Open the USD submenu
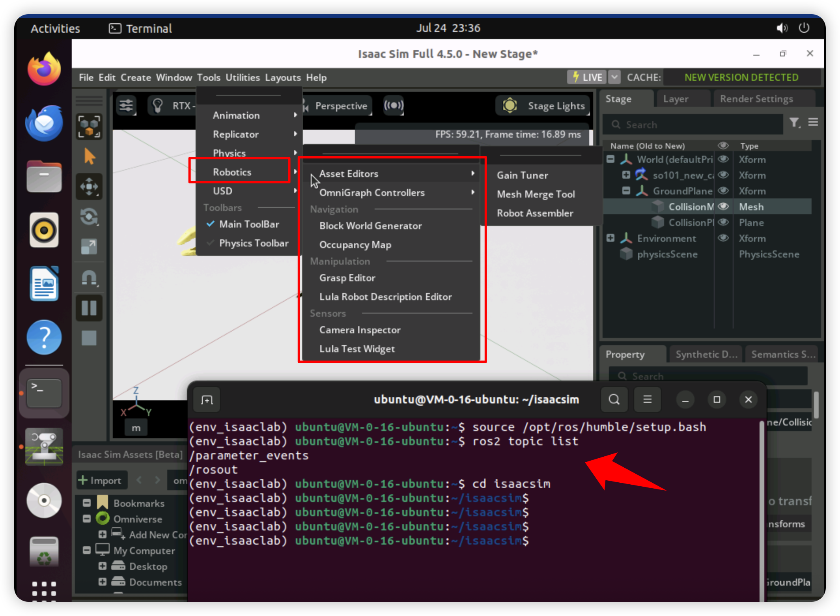This screenshot has height=616, width=840. coord(249,191)
